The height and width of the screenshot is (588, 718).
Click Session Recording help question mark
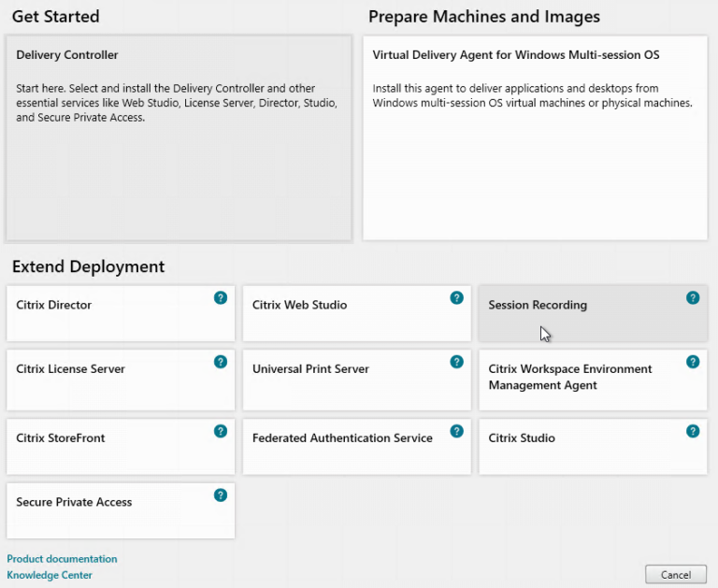(693, 298)
